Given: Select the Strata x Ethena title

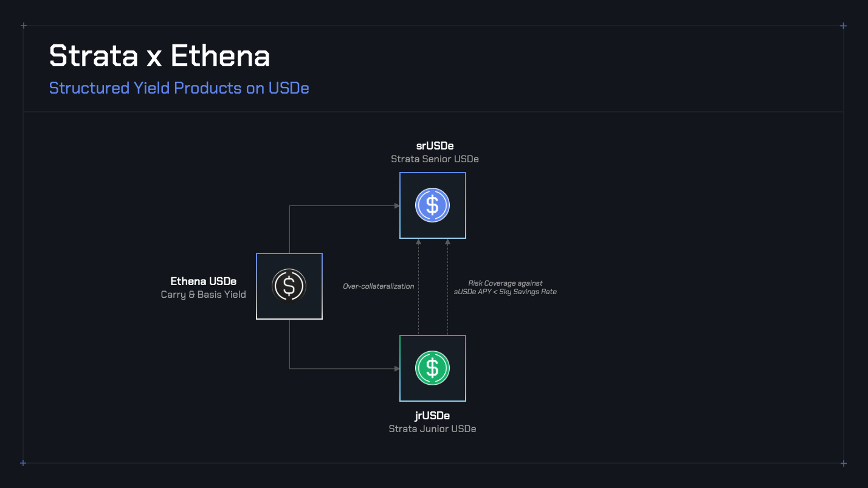Looking at the screenshot, I should [x=159, y=56].
